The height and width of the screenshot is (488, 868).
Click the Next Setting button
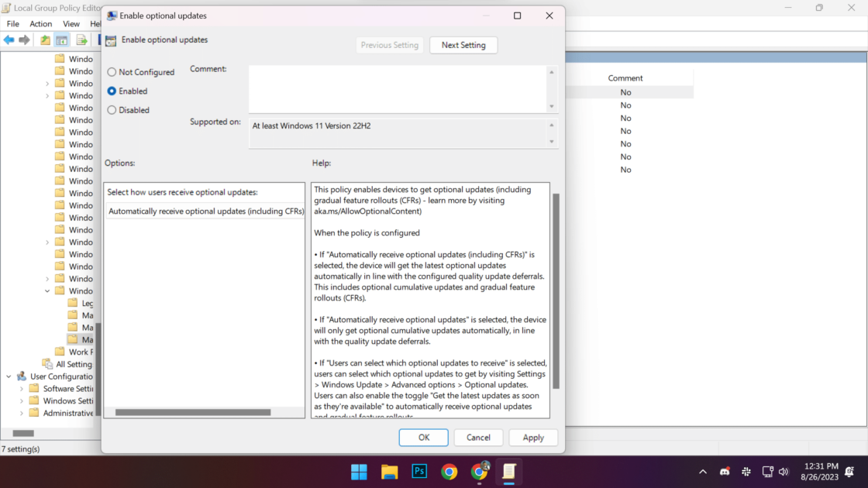pyautogui.click(x=463, y=45)
